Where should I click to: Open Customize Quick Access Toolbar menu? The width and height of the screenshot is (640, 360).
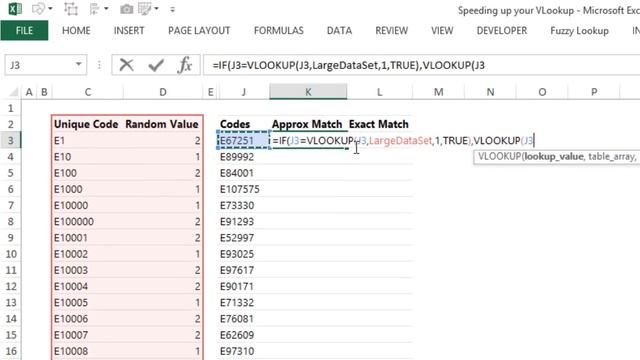click(x=172, y=9)
